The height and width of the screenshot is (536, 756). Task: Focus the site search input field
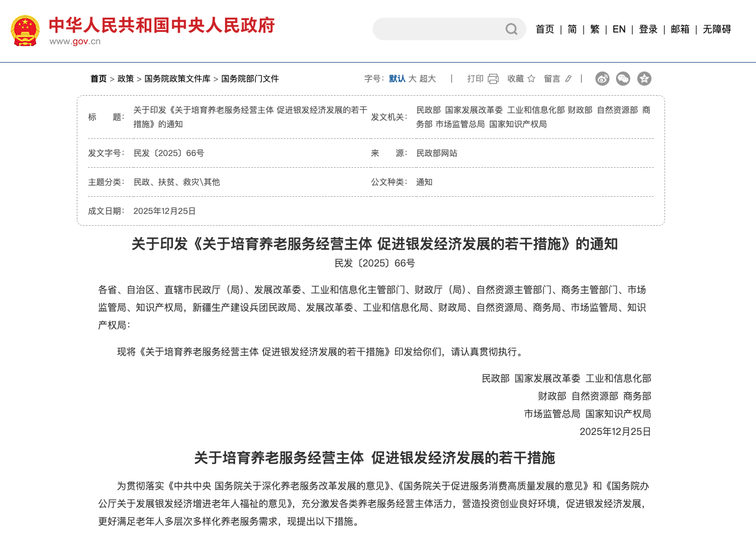coord(438,29)
